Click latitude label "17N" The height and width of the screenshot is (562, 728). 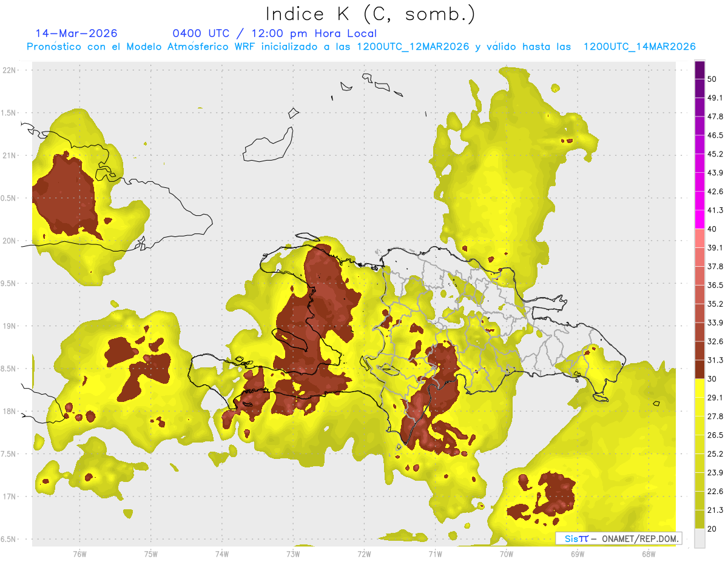10,497
